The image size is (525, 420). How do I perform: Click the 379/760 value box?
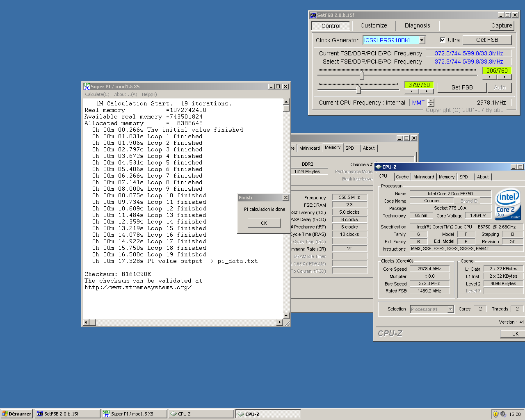tap(419, 85)
